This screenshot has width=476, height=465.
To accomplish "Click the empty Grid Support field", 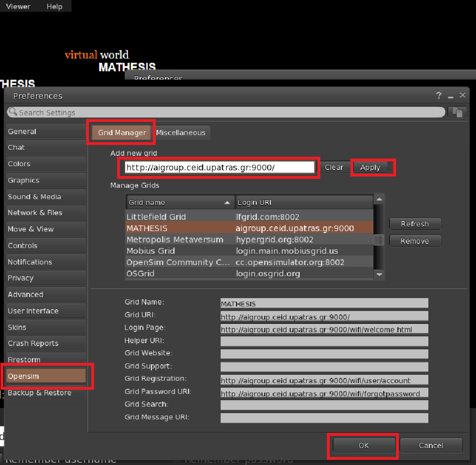I will (324, 367).
